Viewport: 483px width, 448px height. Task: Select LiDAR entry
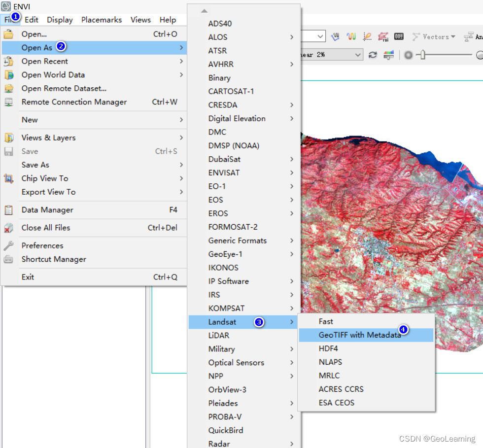(243, 335)
